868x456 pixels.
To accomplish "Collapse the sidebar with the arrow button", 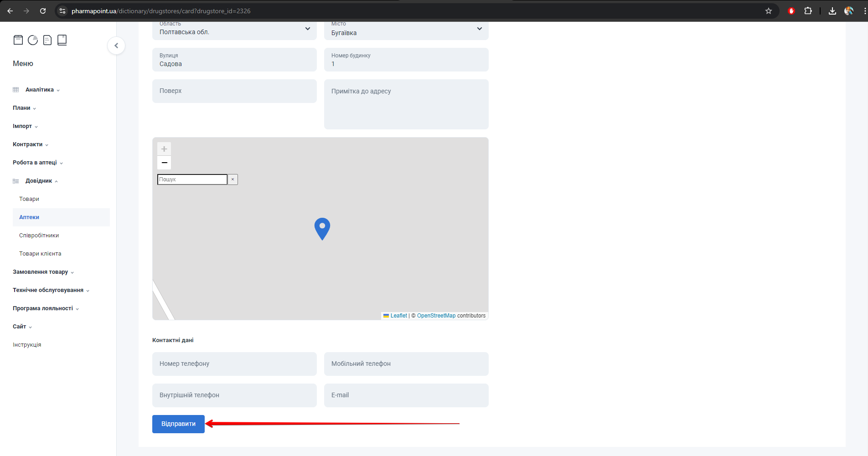I will click(x=116, y=46).
